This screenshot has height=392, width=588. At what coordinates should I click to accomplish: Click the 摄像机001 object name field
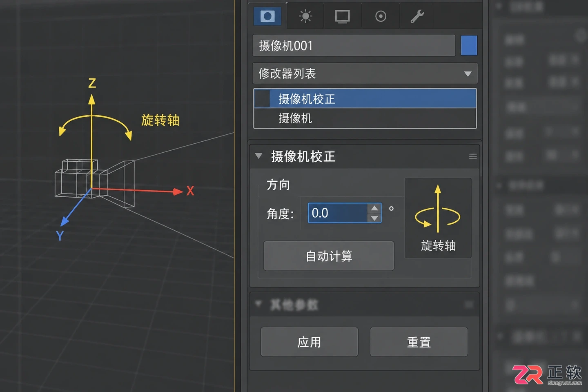point(354,45)
